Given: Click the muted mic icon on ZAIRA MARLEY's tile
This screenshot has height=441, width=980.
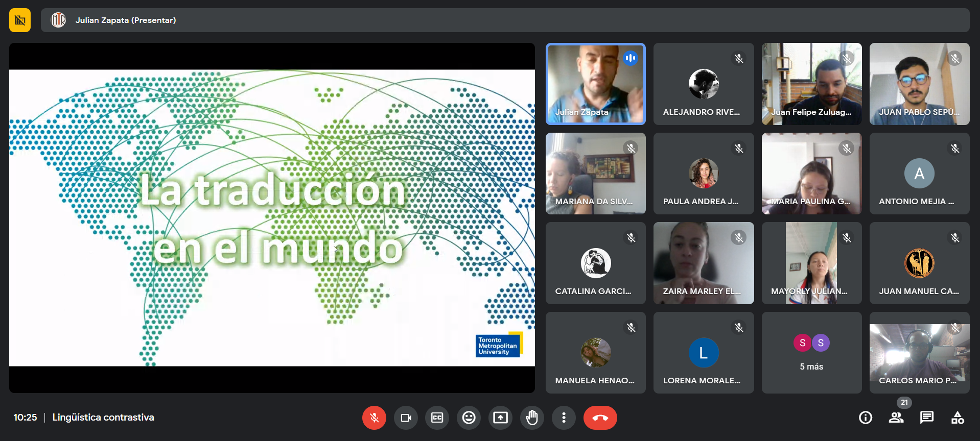Looking at the screenshot, I should [x=739, y=238].
